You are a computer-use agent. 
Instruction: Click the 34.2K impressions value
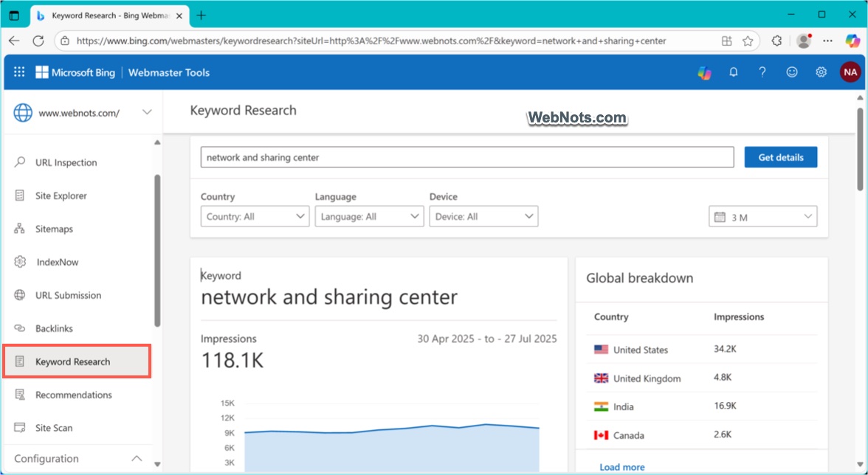[725, 349]
